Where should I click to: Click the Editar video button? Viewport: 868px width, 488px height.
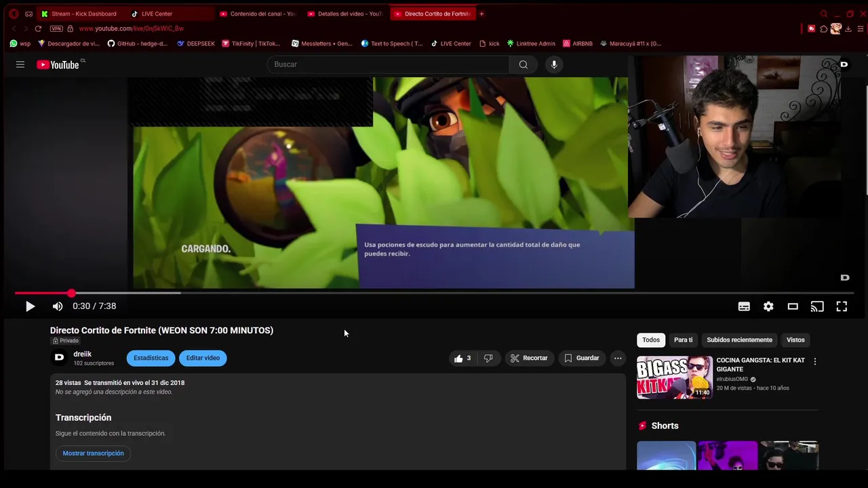point(203,358)
